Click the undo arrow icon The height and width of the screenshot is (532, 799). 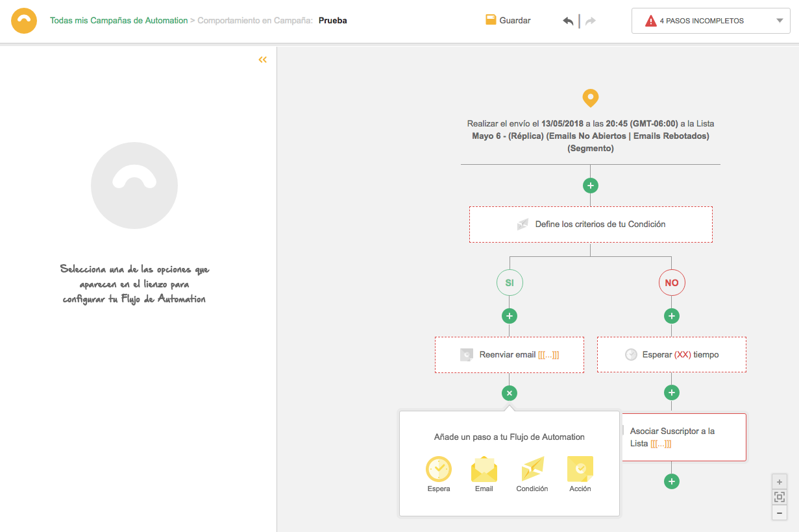(568, 21)
